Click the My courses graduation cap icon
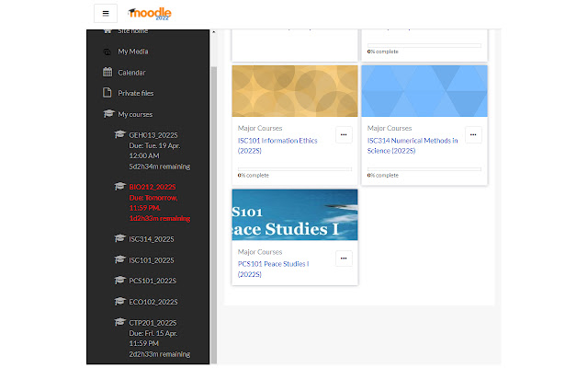The height and width of the screenshot is (368, 588). (x=108, y=114)
